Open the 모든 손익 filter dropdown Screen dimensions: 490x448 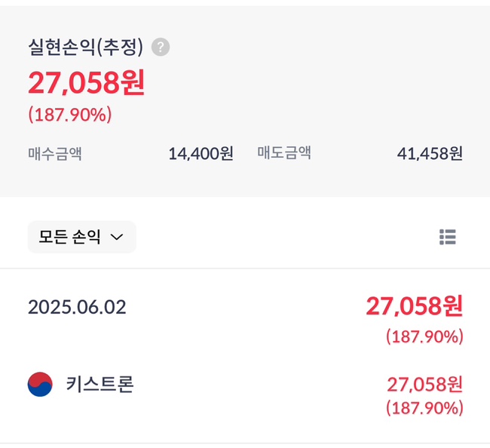tap(81, 237)
